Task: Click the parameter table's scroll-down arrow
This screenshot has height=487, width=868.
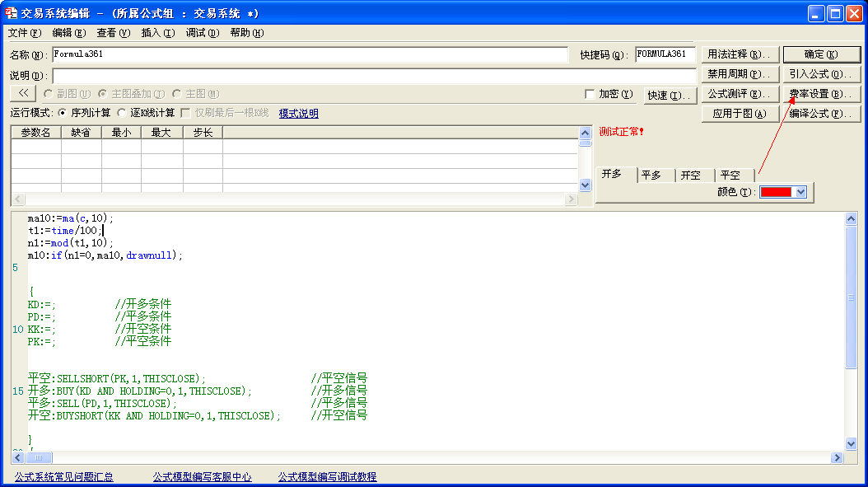Action: pos(585,185)
